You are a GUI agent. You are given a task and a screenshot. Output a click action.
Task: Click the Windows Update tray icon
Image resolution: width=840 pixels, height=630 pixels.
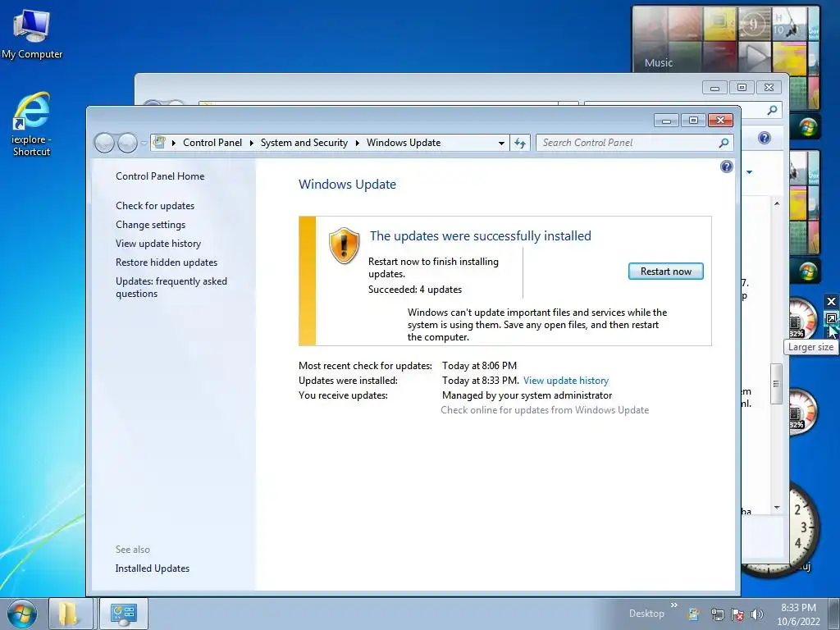(694, 614)
